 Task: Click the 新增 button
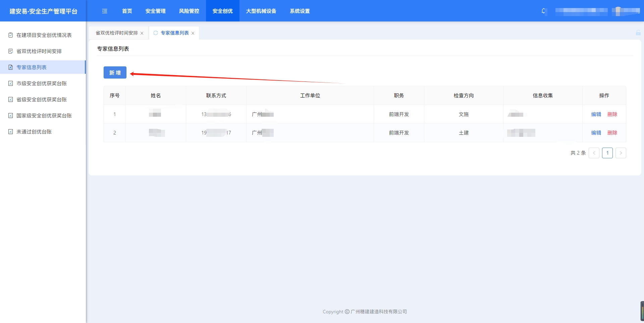[115, 72]
